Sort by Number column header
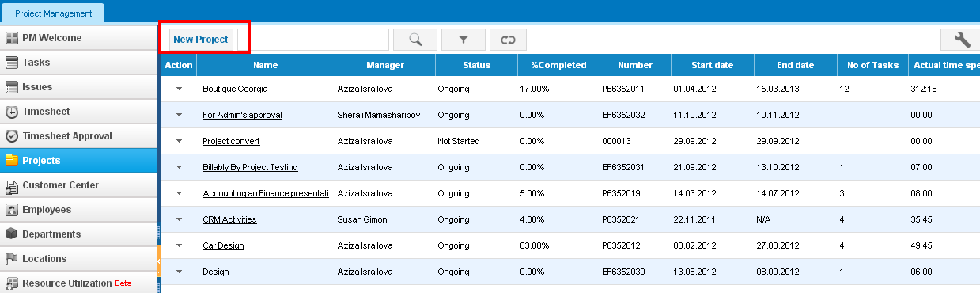Image resolution: width=980 pixels, height=293 pixels. pyautogui.click(x=635, y=65)
